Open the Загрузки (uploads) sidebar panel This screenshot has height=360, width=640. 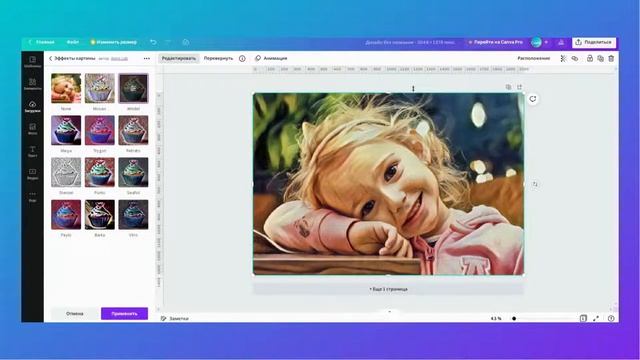pos(33,107)
